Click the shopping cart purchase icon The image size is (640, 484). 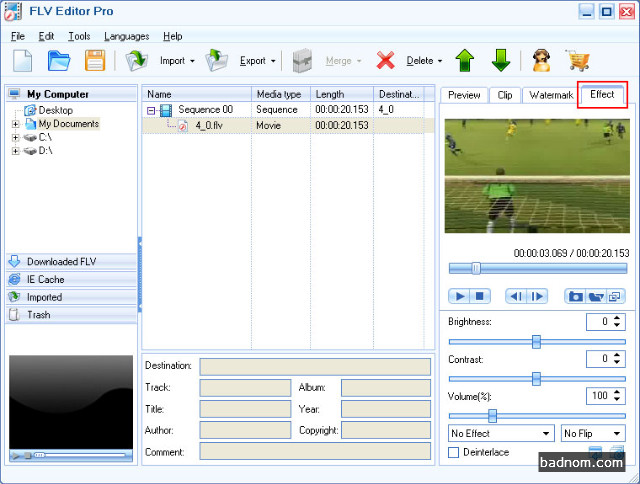pos(578,61)
